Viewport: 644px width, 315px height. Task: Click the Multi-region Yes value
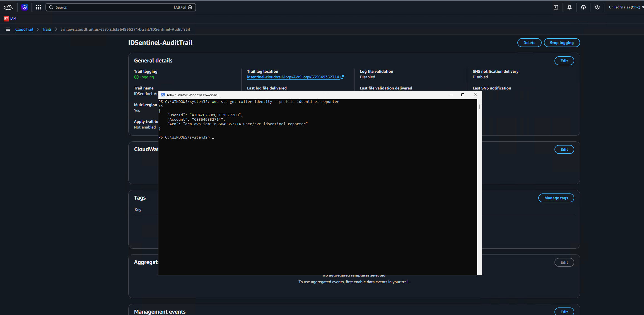(137, 110)
